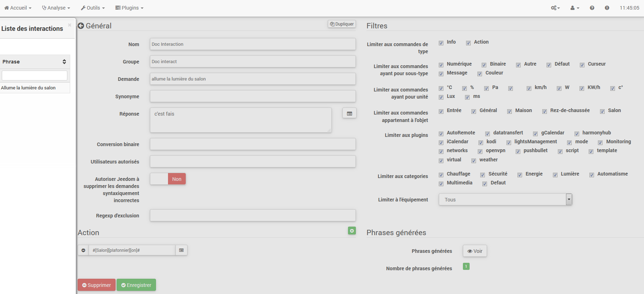Click the back arrow icon beside Général
This screenshot has width=644, height=294.
[x=81, y=26]
